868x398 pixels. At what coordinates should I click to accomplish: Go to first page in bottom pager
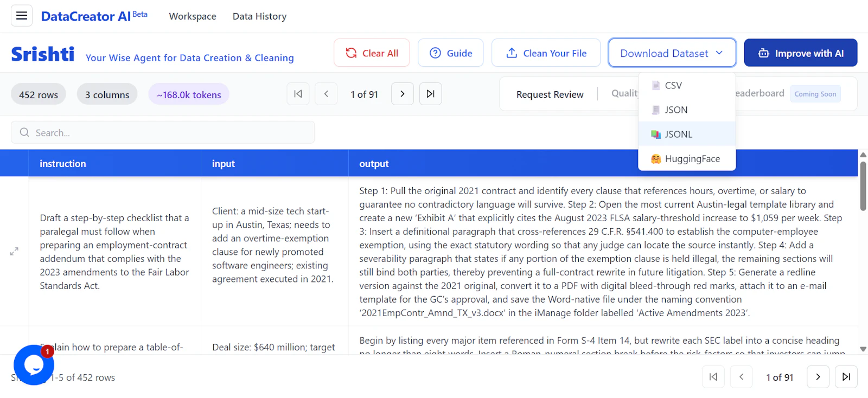713,377
